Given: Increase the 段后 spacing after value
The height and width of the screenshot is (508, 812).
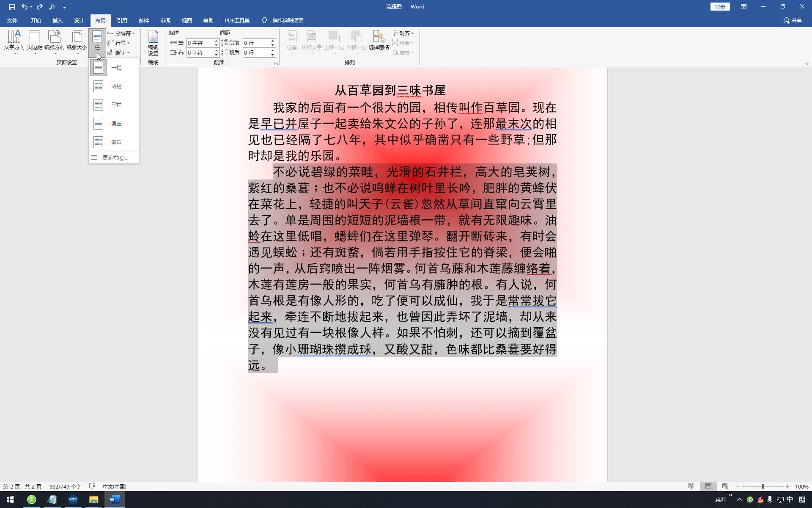Looking at the screenshot, I should pos(273,50).
